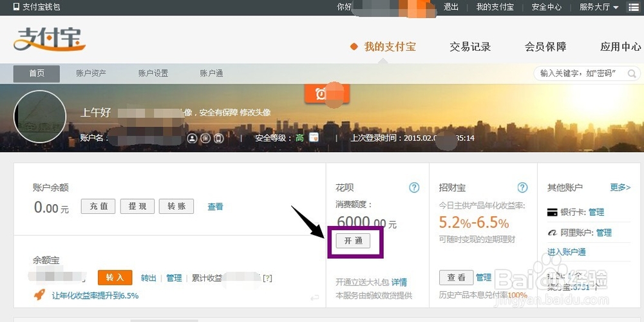This screenshot has width=644, height=322.
Task: Click the 阿里账户 logo icon
Action: [x=553, y=233]
